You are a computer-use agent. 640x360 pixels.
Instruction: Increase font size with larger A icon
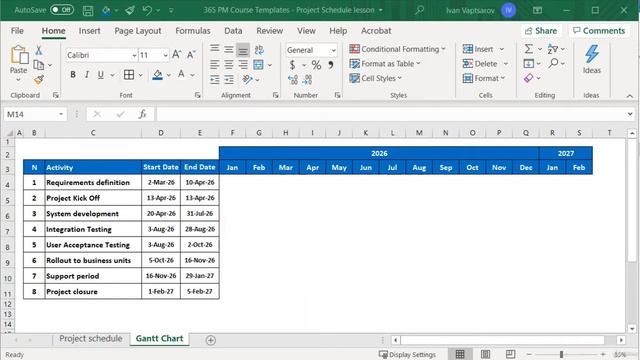pos(176,55)
